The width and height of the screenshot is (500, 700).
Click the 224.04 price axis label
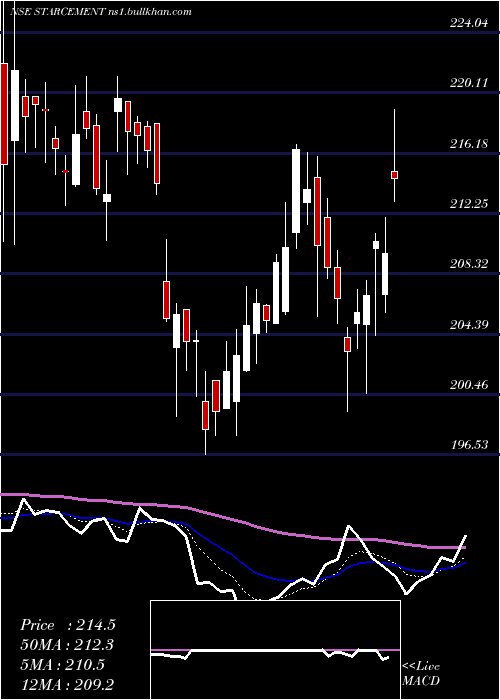[469, 23]
